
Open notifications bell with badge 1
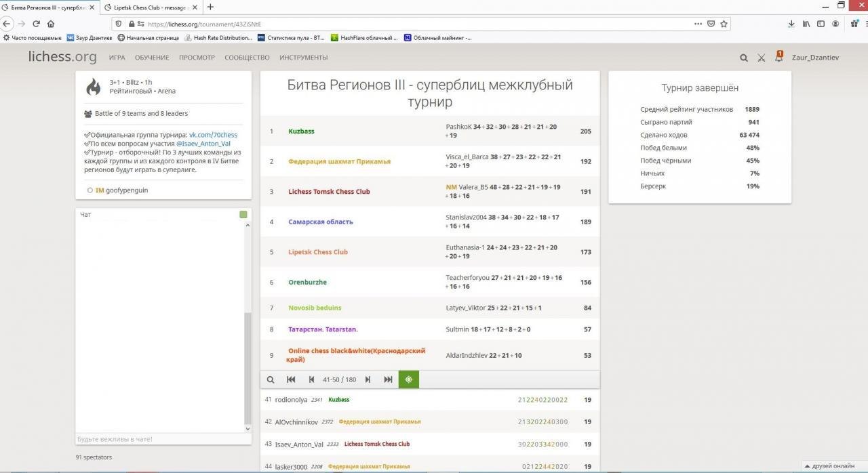[778, 57]
